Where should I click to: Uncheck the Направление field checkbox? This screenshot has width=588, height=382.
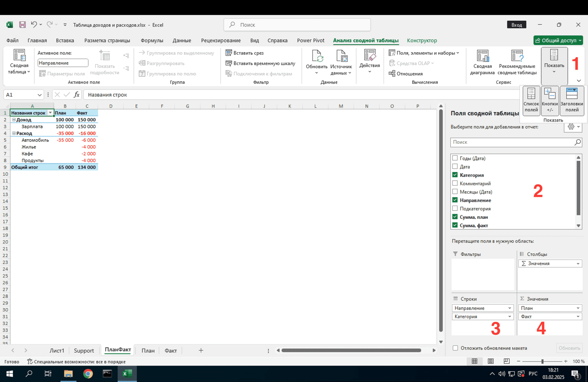(455, 200)
